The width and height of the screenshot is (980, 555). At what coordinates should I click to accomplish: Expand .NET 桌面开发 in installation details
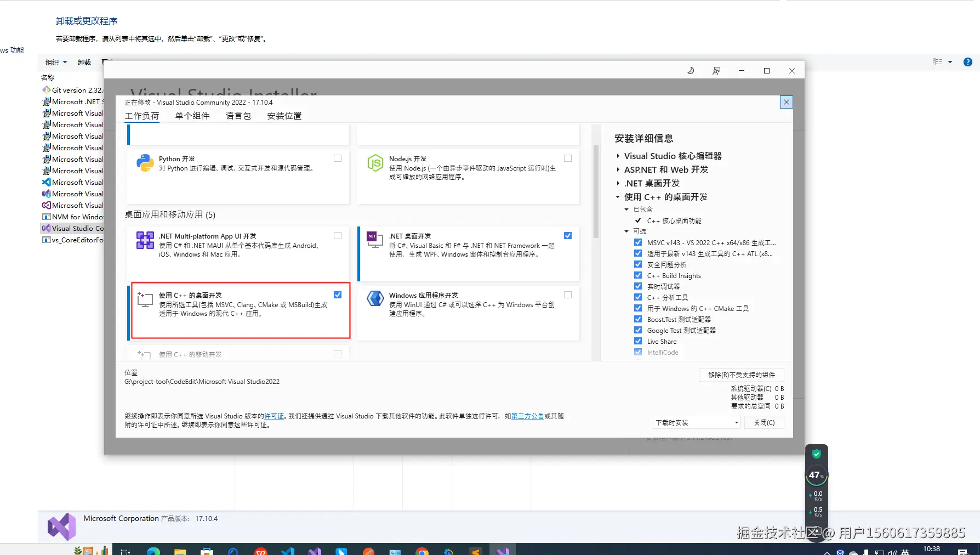pos(618,184)
